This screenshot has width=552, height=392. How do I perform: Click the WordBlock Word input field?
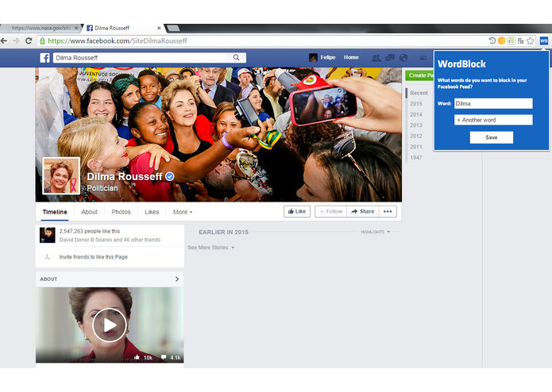pyautogui.click(x=493, y=103)
